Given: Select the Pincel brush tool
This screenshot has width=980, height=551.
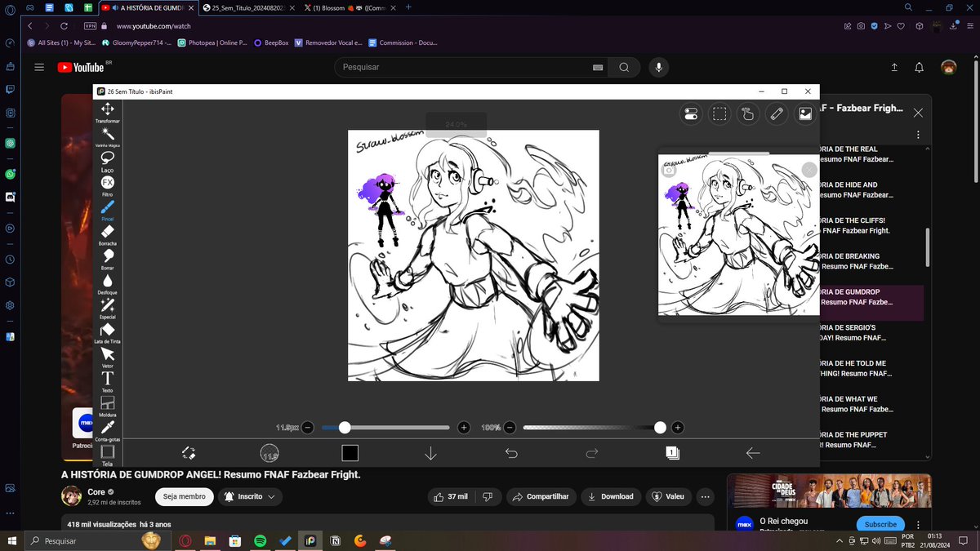Looking at the screenshot, I should click(107, 210).
